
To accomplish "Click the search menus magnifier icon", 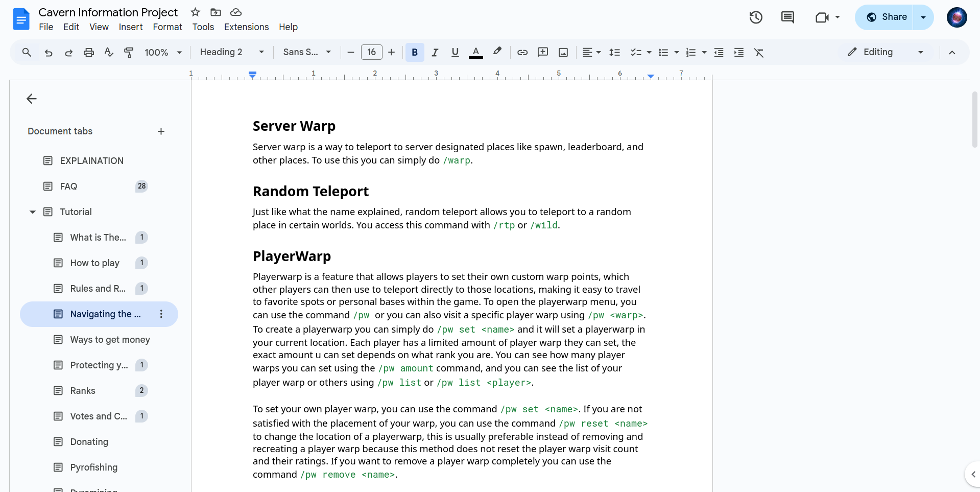I will [x=27, y=52].
